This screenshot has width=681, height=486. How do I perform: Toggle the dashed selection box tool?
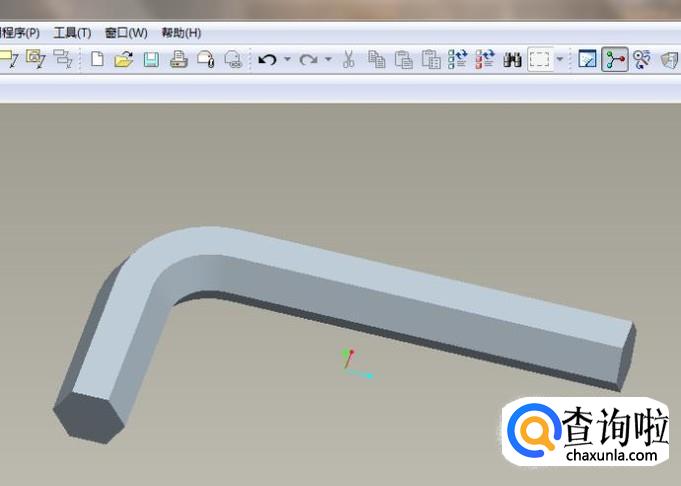pyautogui.click(x=539, y=60)
